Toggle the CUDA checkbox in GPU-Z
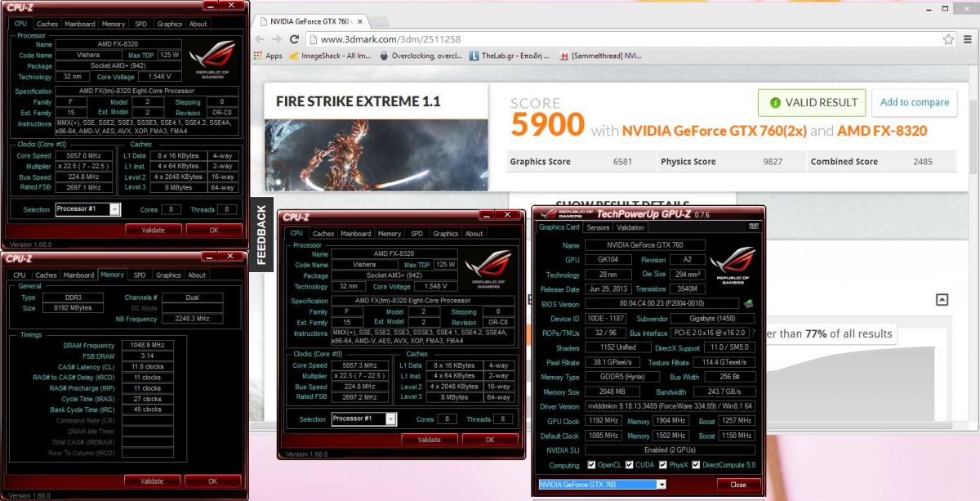 629,465
